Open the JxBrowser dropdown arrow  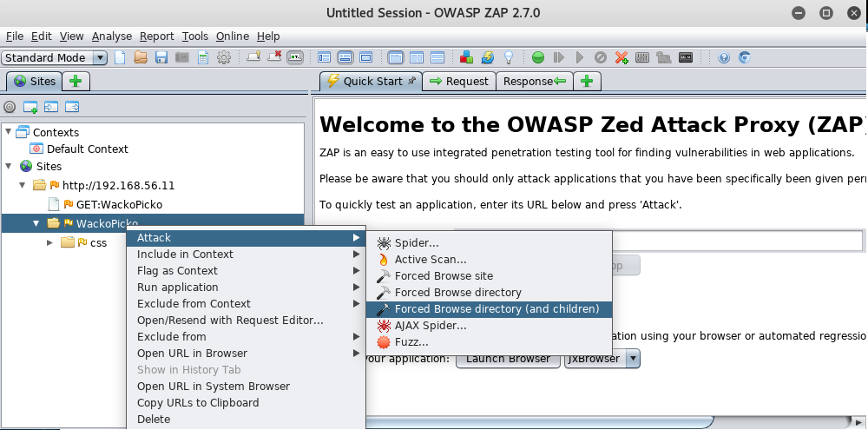pyautogui.click(x=634, y=359)
